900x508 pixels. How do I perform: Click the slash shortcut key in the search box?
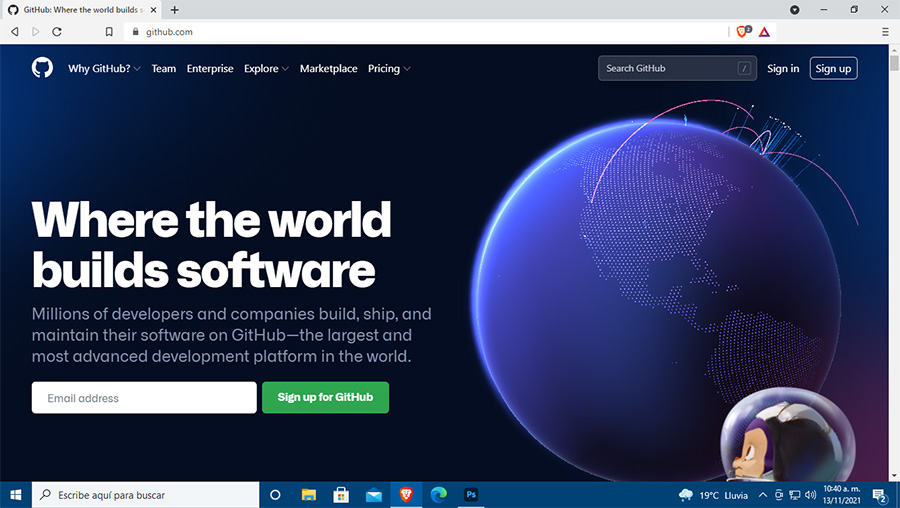pyautogui.click(x=744, y=68)
